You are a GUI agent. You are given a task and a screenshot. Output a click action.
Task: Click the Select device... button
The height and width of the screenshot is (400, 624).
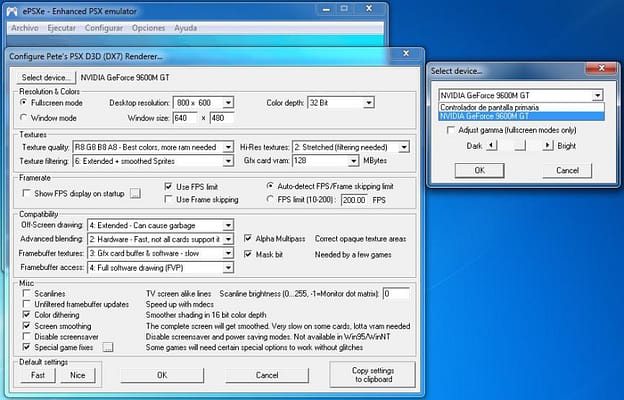point(46,77)
